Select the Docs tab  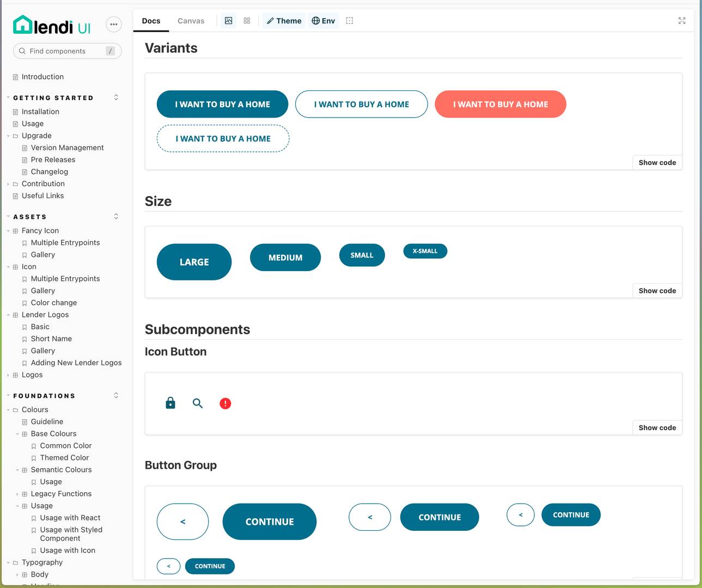click(x=151, y=21)
